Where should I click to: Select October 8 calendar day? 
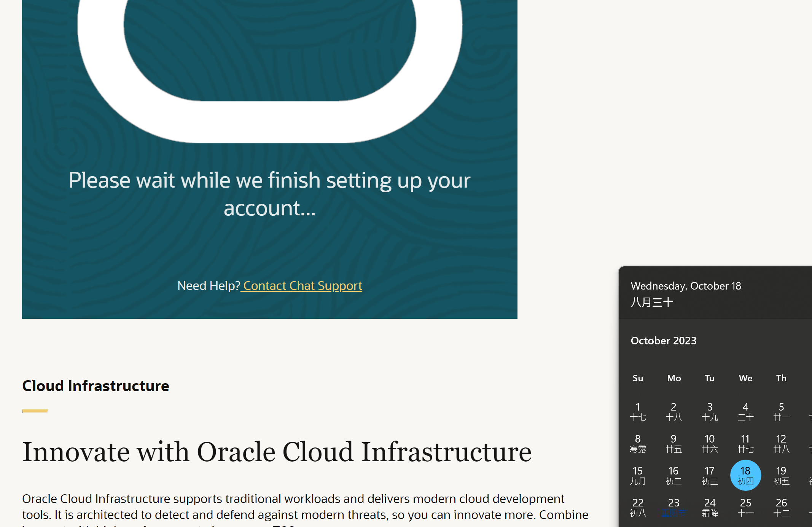pos(638,443)
